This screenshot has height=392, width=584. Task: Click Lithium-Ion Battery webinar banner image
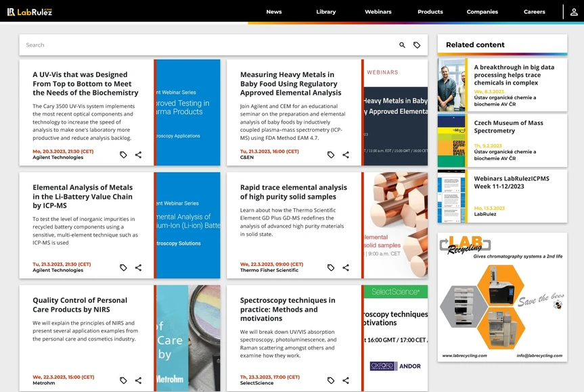click(188, 225)
